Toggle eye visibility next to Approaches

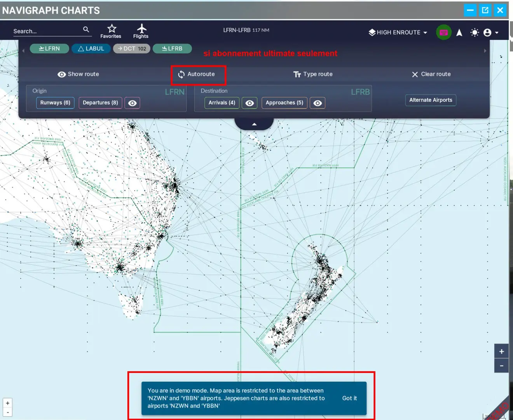318,103
